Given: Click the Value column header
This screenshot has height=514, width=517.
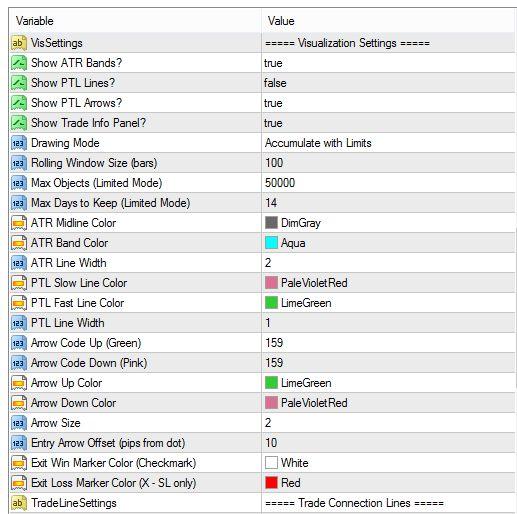Looking at the screenshot, I should [x=389, y=21].
